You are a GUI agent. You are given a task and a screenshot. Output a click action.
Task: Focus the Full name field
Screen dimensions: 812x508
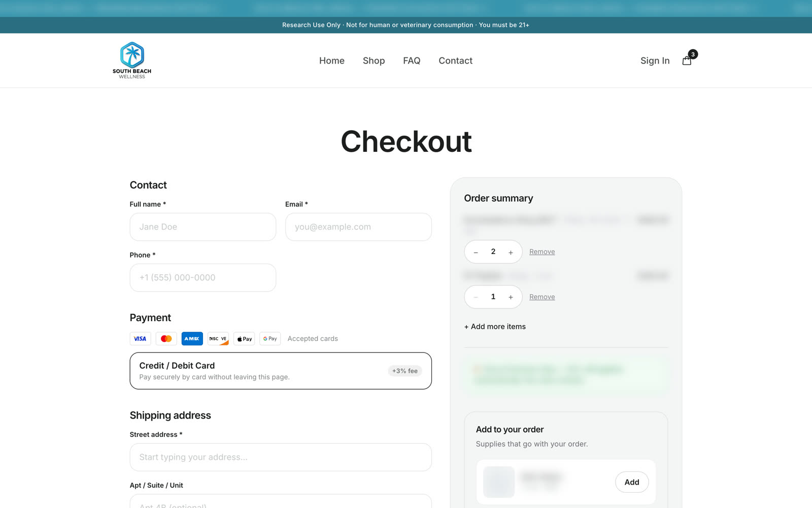pyautogui.click(x=203, y=227)
